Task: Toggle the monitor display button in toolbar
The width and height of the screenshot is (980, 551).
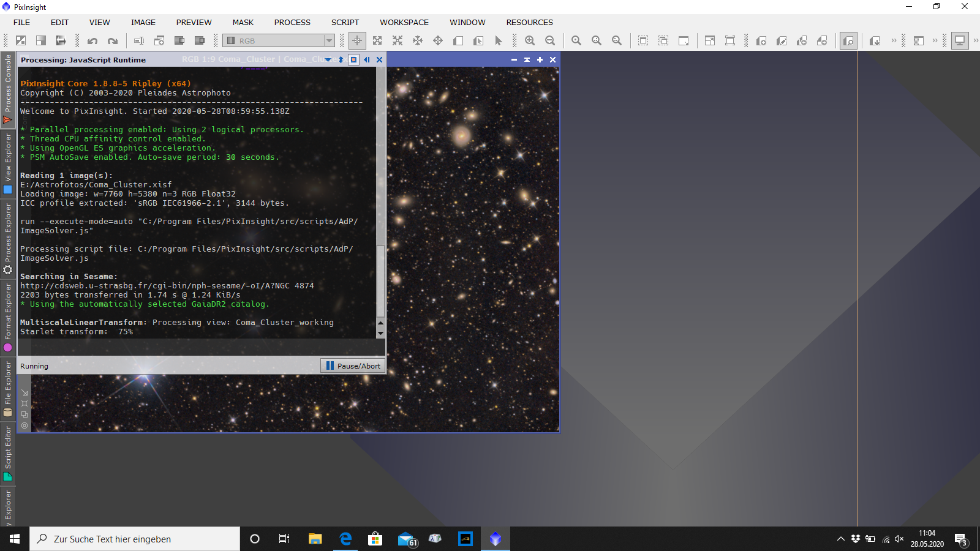Action: (960, 40)
